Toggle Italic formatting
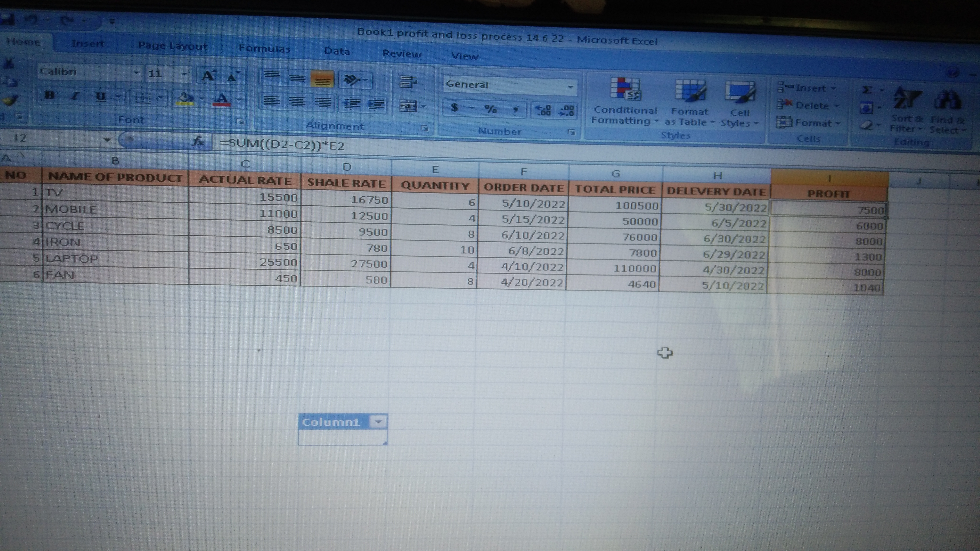 click(75, 96)
